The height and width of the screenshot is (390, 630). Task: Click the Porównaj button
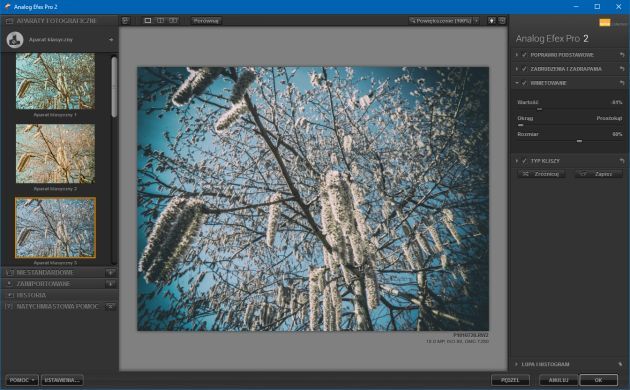[x=206, y=20]
